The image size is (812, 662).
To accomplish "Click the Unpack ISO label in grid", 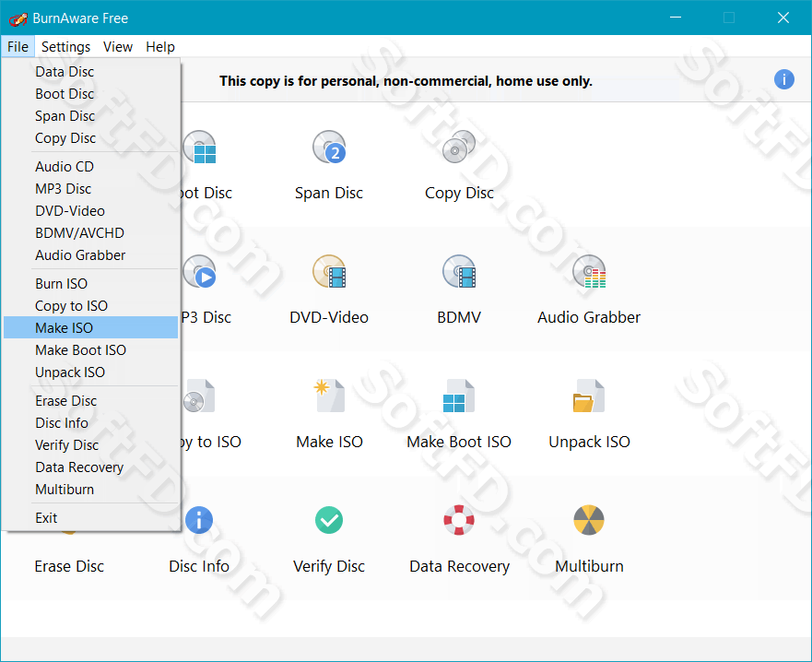I will coord(589,442).
